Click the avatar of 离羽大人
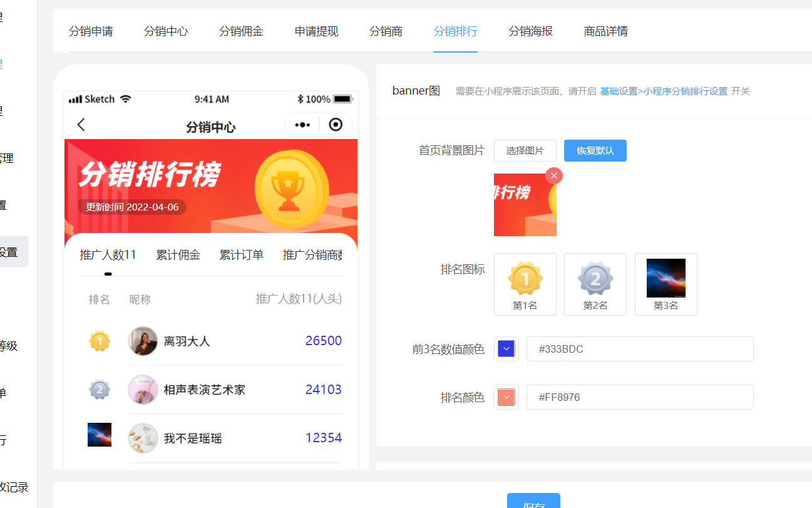Image resolution: width=812 pixels, height=508 pixels. [143, 341]
